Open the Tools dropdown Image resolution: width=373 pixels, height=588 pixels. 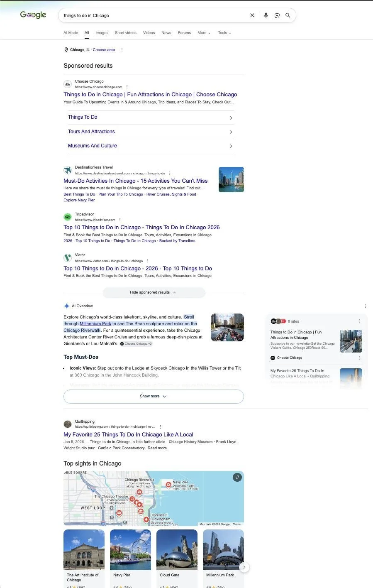tap(224, 33)
